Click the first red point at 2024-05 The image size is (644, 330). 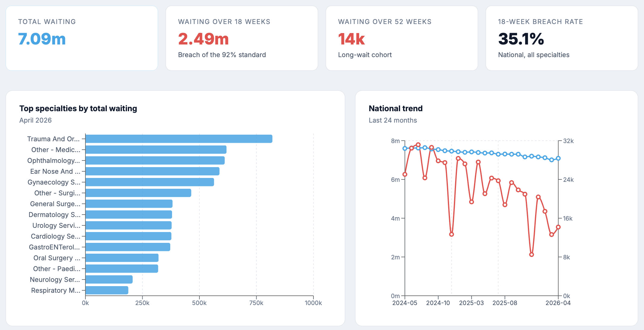pos(405,174)
